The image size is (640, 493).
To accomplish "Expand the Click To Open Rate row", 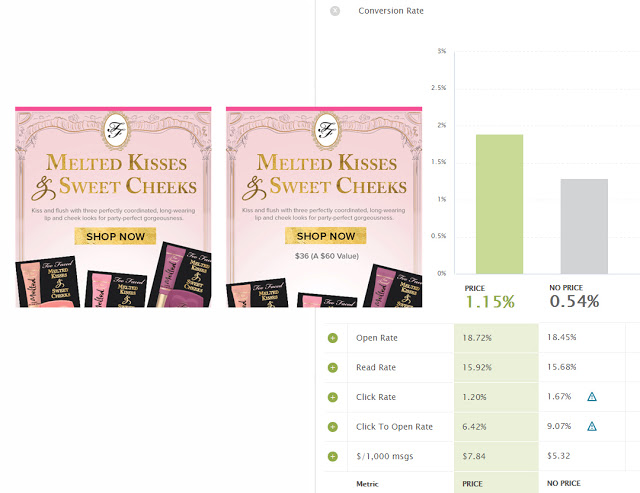I will [x=333, y=427].
